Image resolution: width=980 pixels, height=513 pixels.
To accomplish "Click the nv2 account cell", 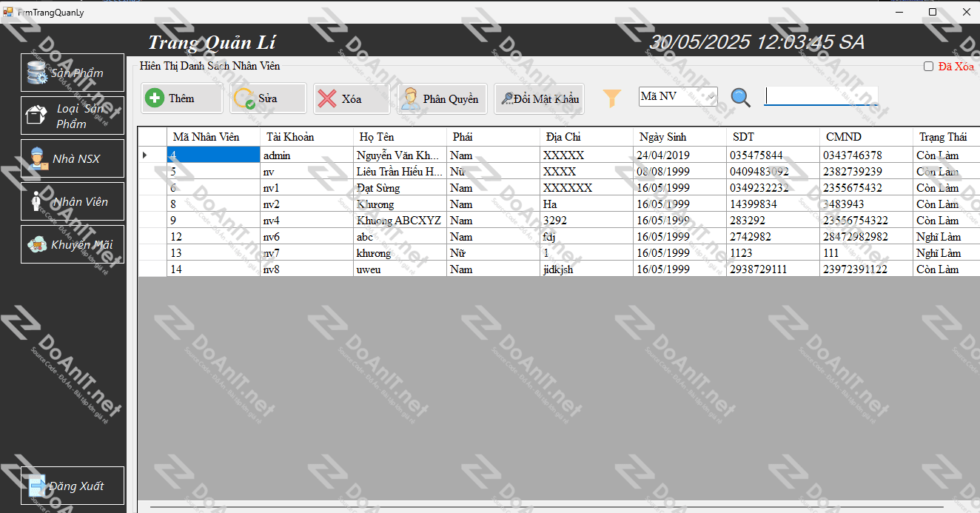I will pyautogui.click(x=306, y=204).
